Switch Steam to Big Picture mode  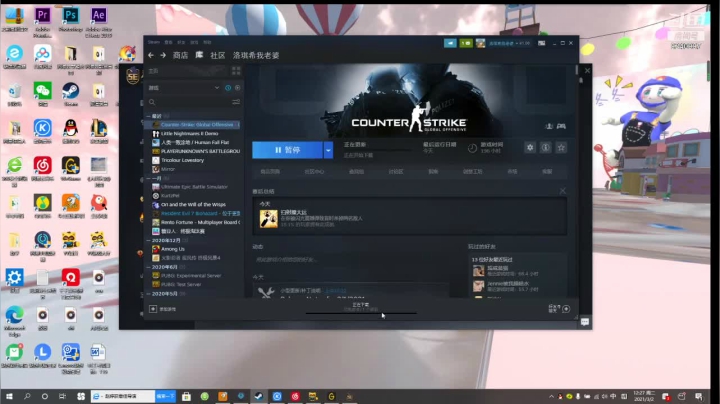pos(542,43)
